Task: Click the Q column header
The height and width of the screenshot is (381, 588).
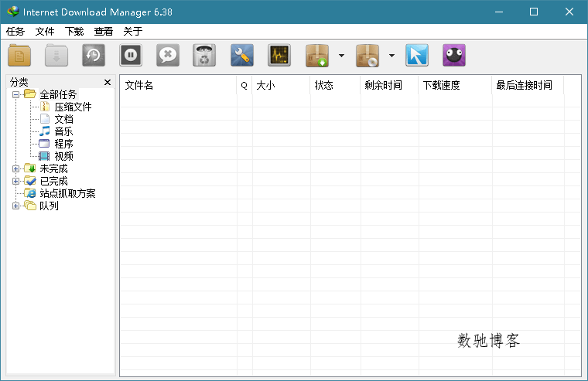Action: tap(244, 86)
